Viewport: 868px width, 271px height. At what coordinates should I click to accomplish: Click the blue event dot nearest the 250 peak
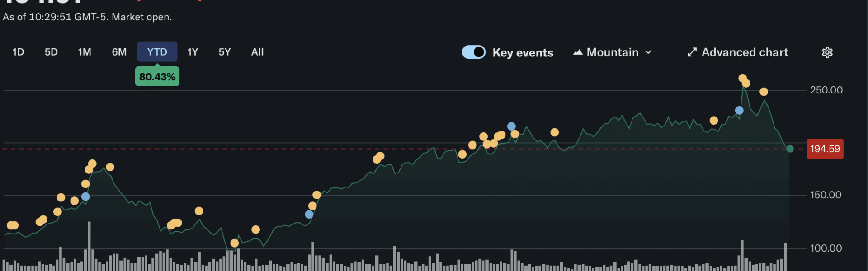739,110
